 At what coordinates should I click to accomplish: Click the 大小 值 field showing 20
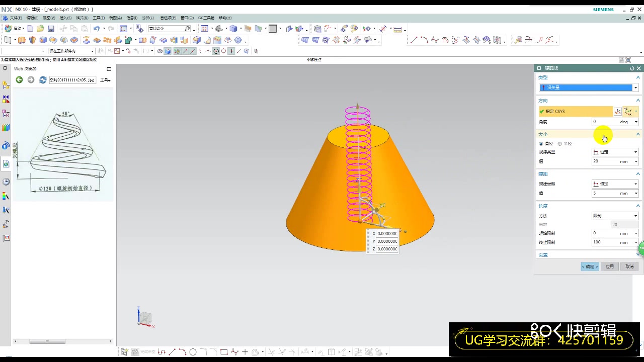[605, 161]
